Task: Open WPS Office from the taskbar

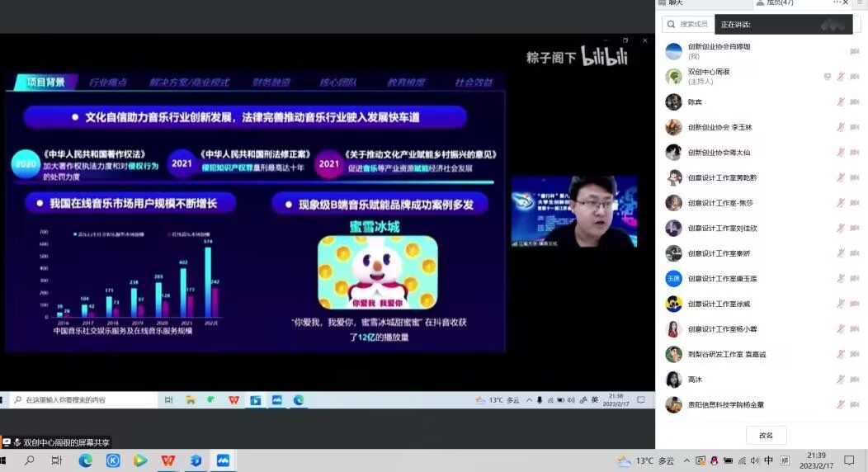Action: (168, 460)
